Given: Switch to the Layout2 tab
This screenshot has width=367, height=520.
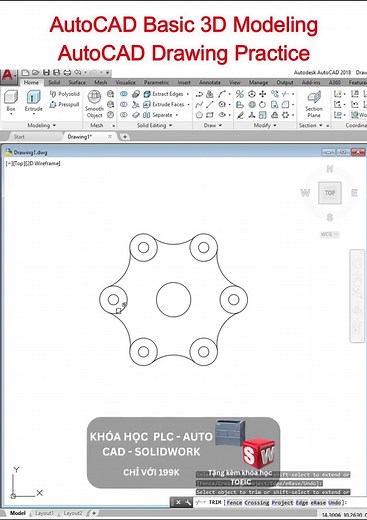Looking at the screenshot, I should pyautogui.click(x=72, y=513).
